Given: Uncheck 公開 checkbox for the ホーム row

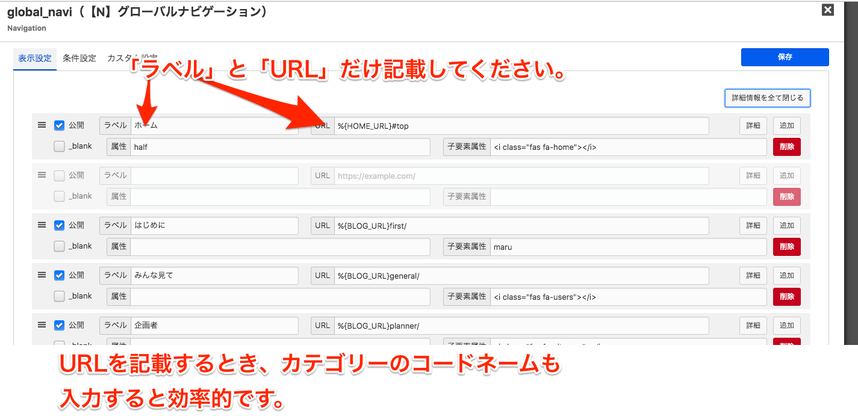Looking at the screenshot, I should click(59, 126).
